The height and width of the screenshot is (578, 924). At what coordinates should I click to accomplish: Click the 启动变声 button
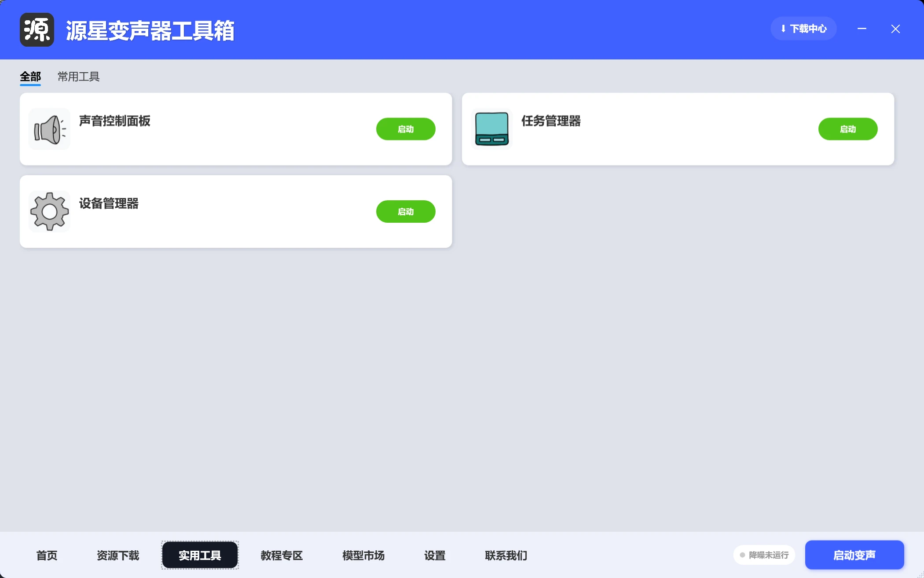click(854, 555)
